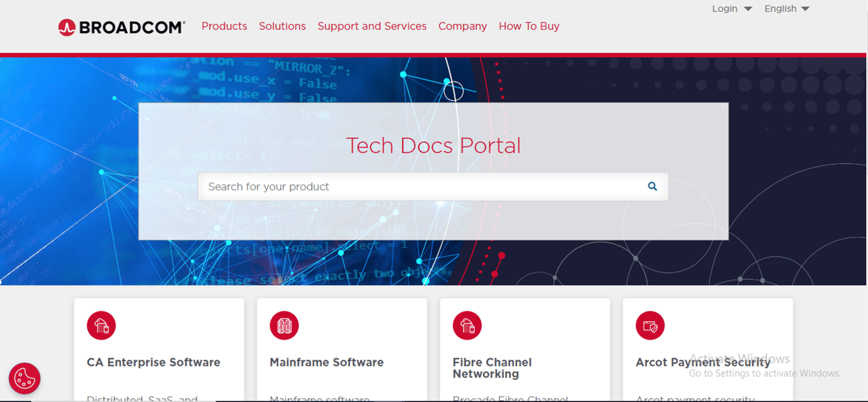The image size is (868, 402).
Task: Click the Broadcom logo
Action: point(121,27)
